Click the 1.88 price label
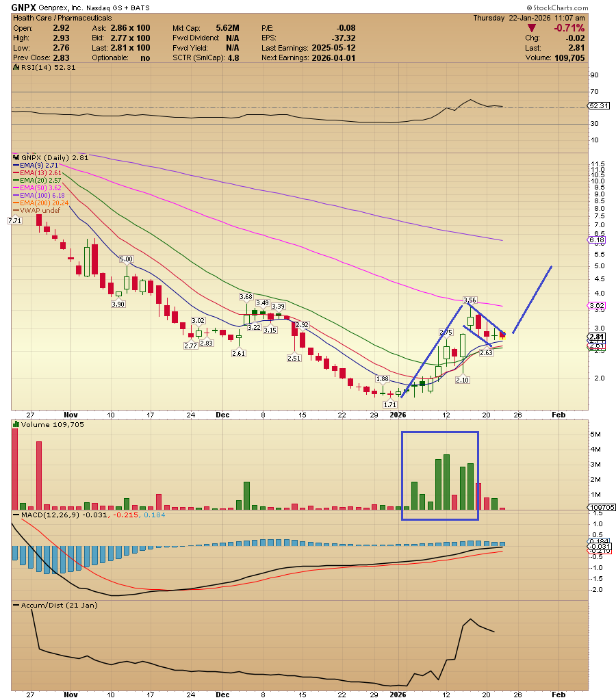This screenshot has height=700, width=616. (x=383, y=379)
